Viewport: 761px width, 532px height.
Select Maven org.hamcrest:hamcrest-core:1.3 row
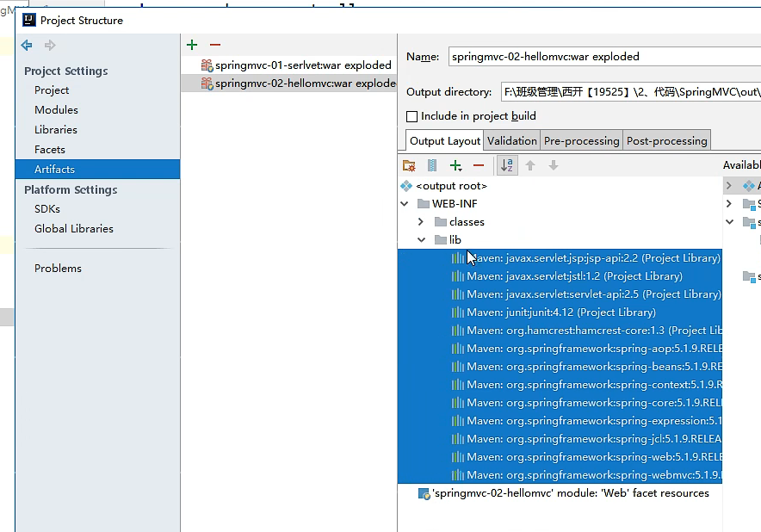pos(560,331)
